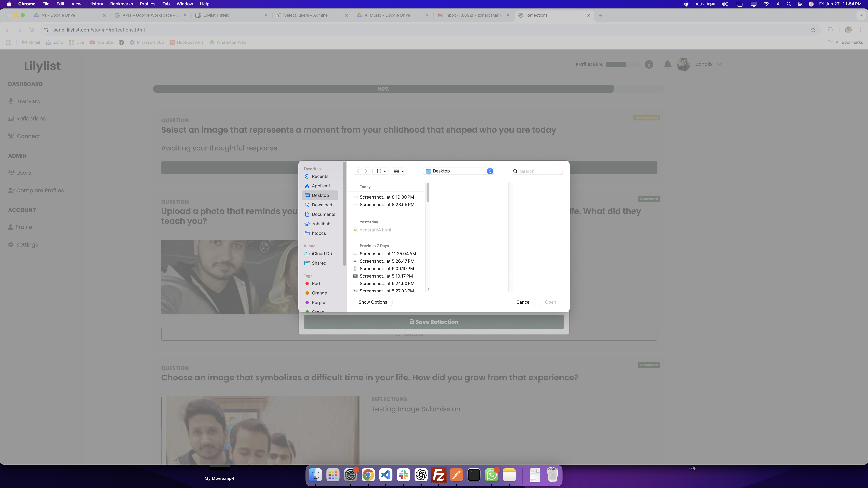
Task: Click the Show Options button
Action: click(x=373, y=302)
